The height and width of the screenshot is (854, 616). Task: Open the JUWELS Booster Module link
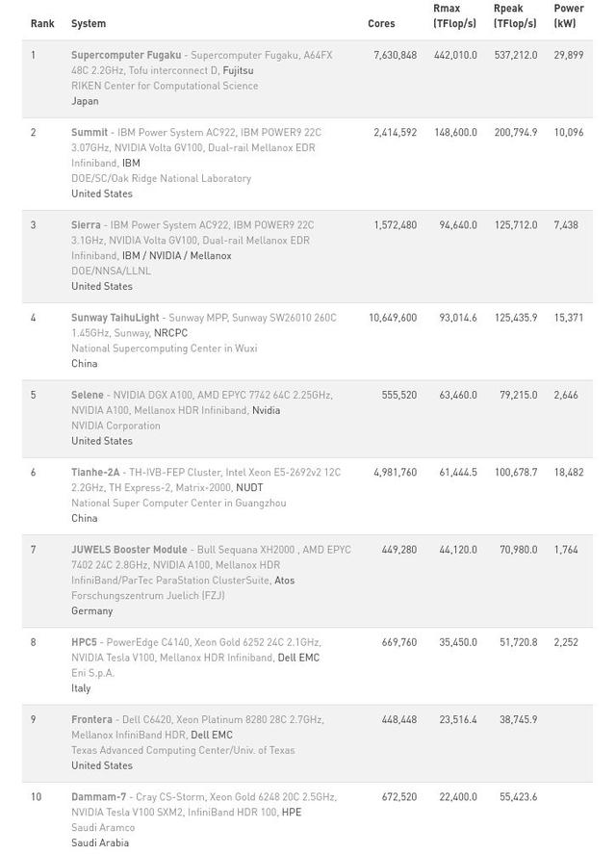click(x=129, y=550)
